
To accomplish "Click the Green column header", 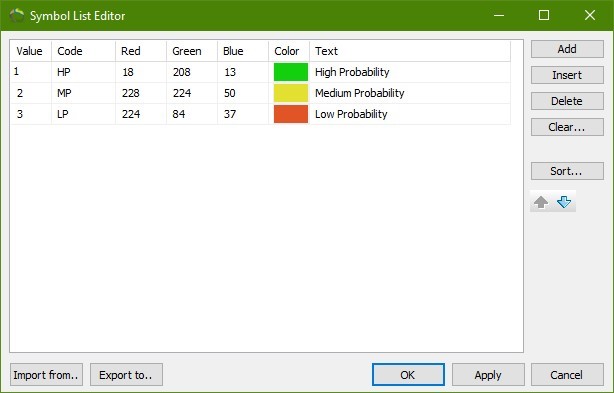I will [192, 51].
